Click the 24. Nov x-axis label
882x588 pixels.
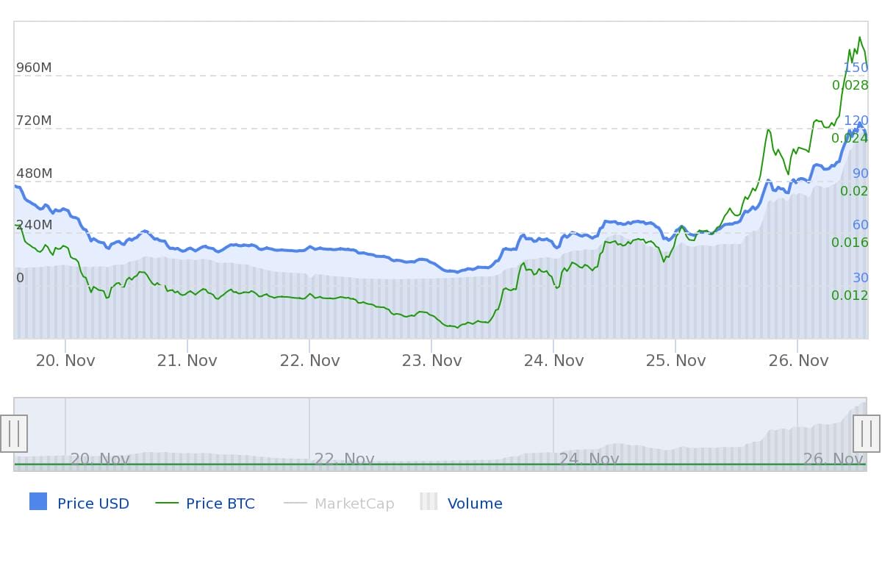click(x=553, y=361)
